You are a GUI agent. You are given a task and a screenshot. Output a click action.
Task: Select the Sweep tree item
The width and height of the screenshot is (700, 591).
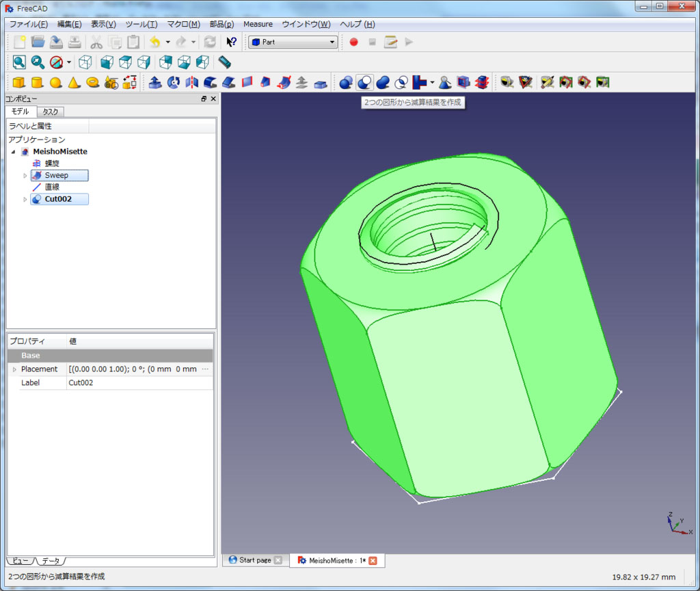click(59, 176)
